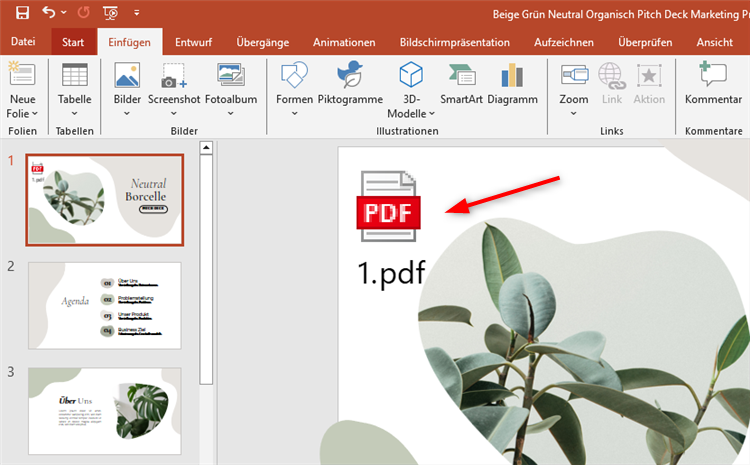Select slide 2 Agenda thumbnail

tap(105, 305)
